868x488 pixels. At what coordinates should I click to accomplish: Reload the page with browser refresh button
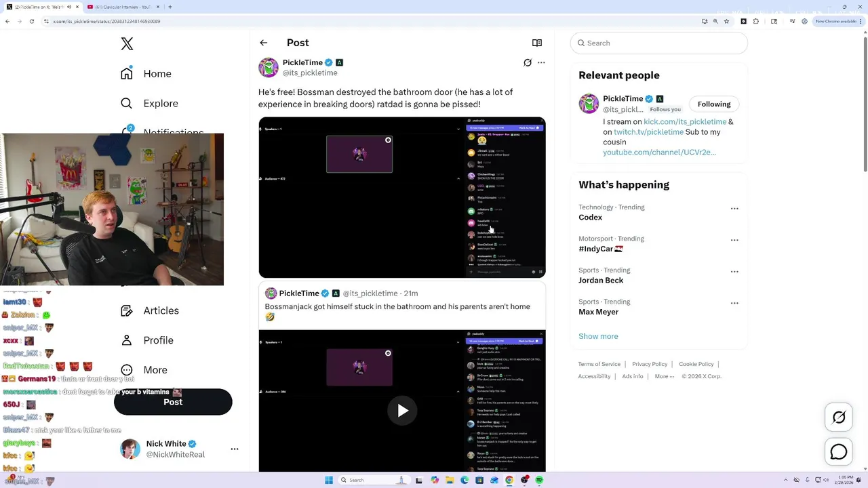coord(31,21)
